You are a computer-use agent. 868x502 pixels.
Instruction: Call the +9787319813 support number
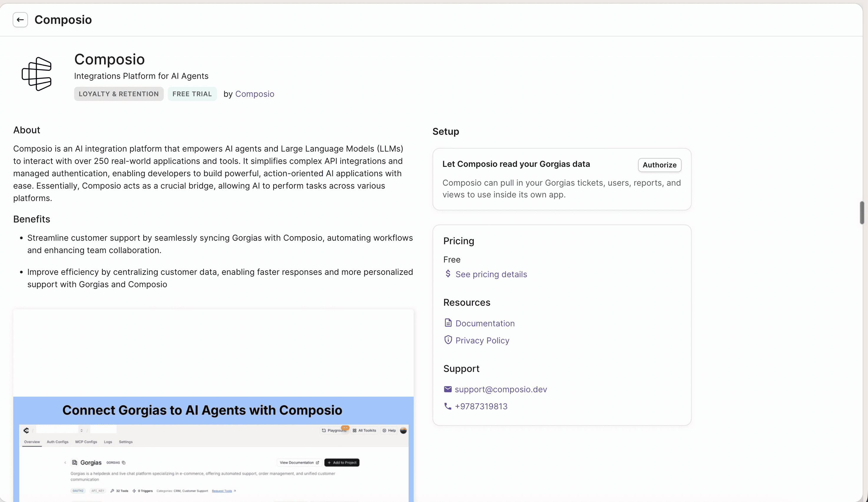pyautogui.click(x=481, y=406)
